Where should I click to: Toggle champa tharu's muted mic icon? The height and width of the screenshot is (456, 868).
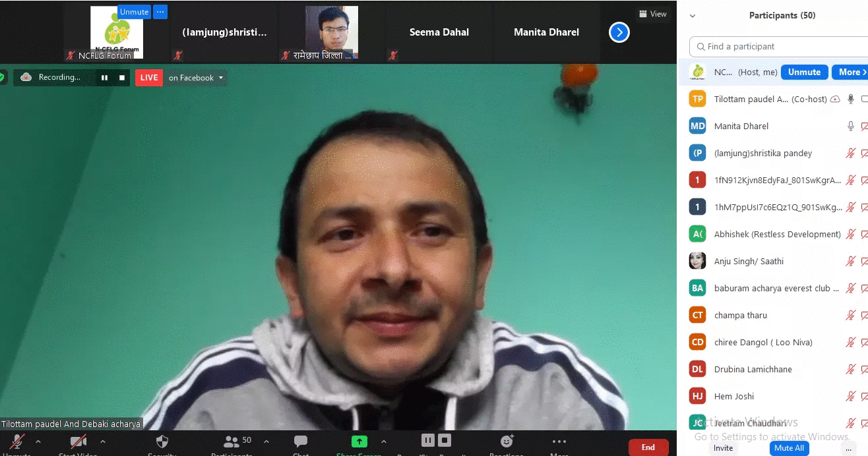[x=851, y=315]
